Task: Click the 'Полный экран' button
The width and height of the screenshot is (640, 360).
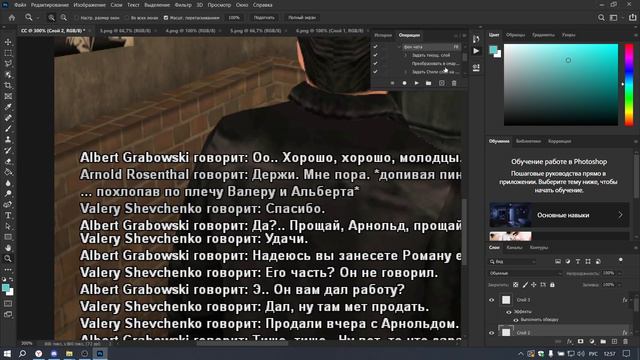Action: tap(302, 18)
